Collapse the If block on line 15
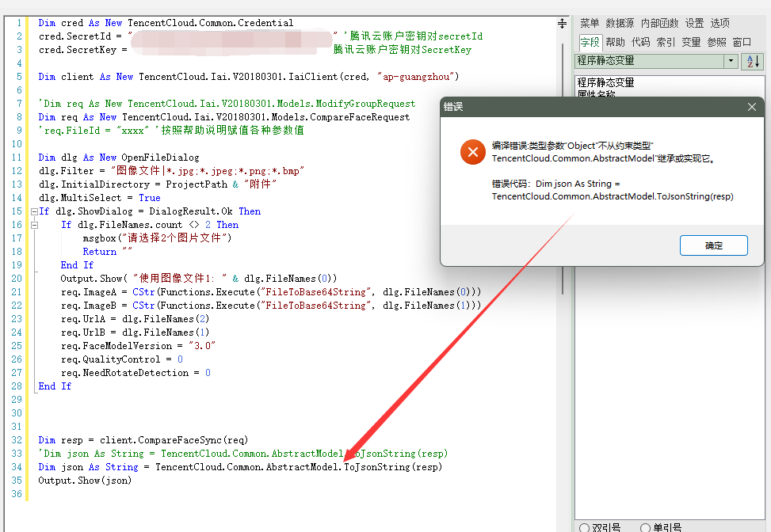The image size is (771, 532). pos(32,211)
